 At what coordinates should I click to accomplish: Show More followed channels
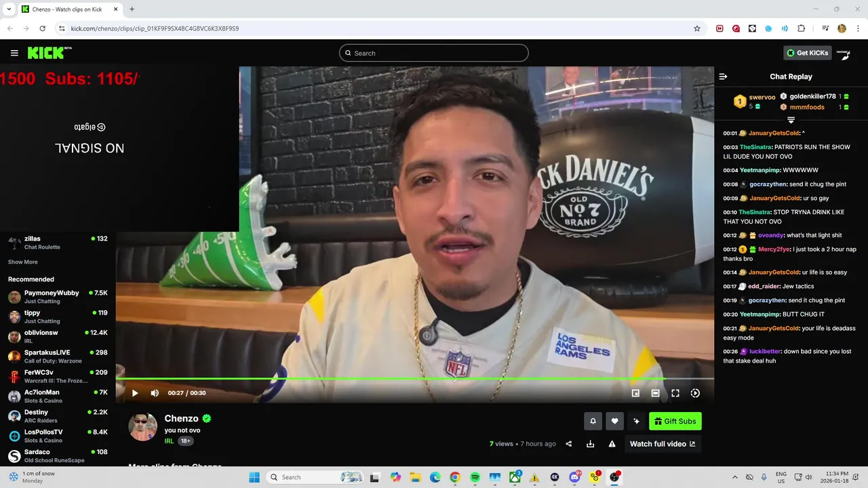23,262
